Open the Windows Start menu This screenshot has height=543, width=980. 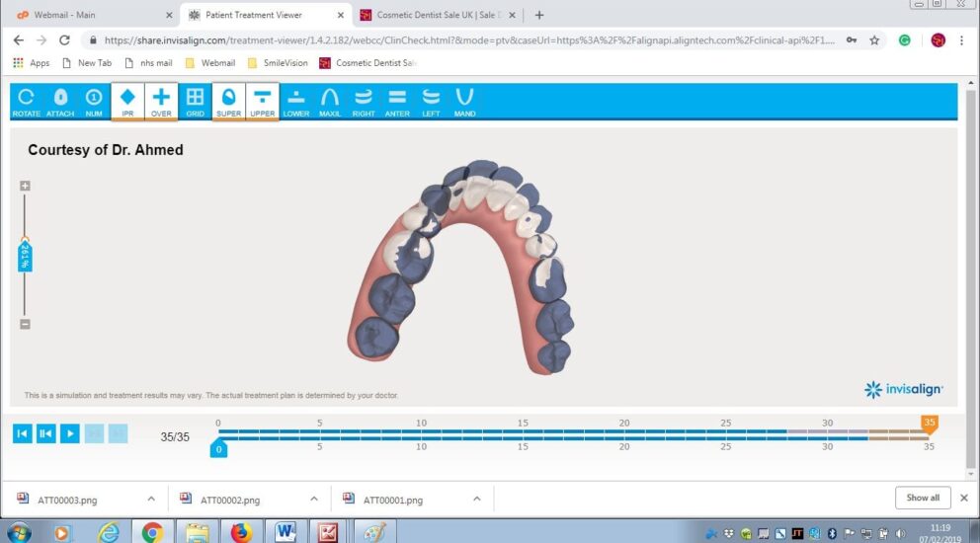click(20, 532)
